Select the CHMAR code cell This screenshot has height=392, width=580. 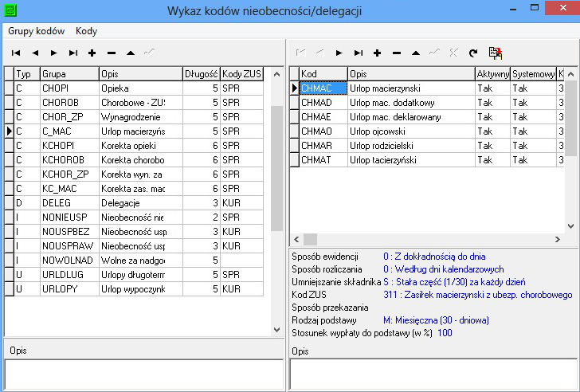[323, 146]
